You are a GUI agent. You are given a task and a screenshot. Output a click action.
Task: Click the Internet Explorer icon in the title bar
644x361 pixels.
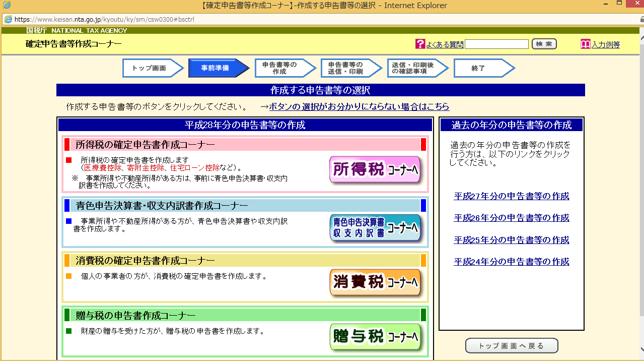click(7, 6)
